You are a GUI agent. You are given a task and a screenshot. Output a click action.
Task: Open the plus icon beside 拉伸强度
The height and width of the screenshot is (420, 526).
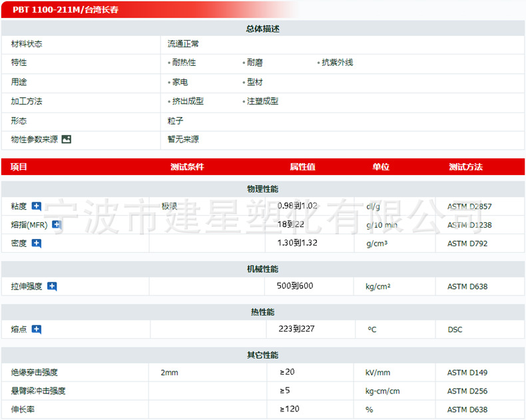[52, 286]
